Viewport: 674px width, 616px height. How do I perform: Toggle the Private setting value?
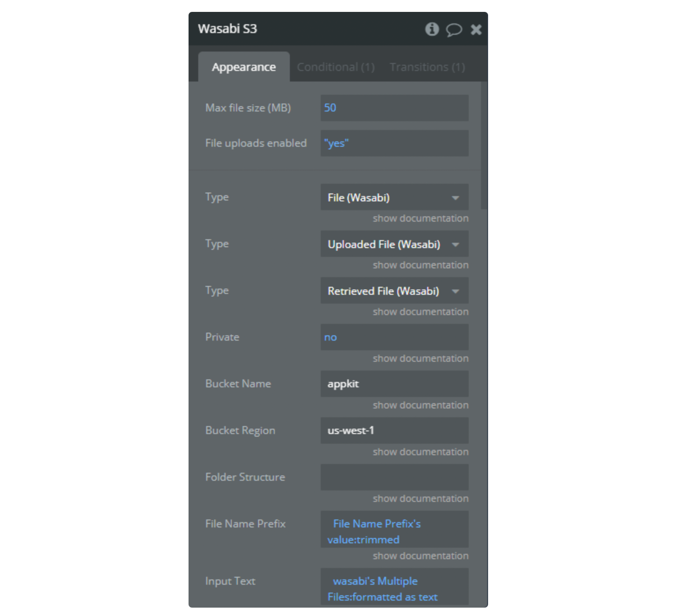point(394,338)
